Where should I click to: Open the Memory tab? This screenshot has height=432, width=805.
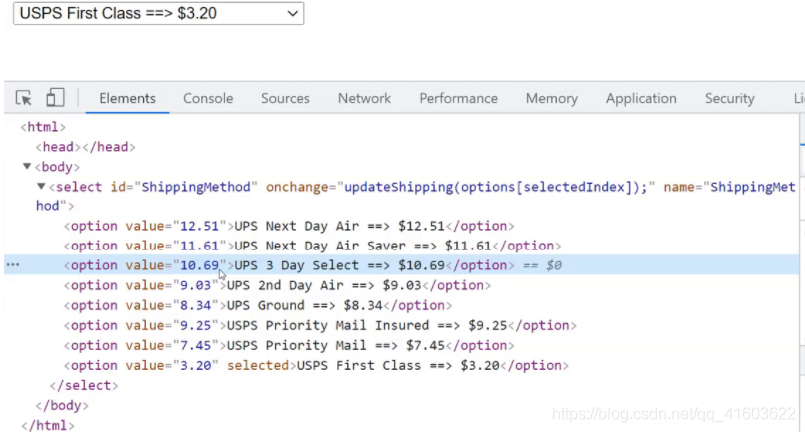[x=551, y=98]
